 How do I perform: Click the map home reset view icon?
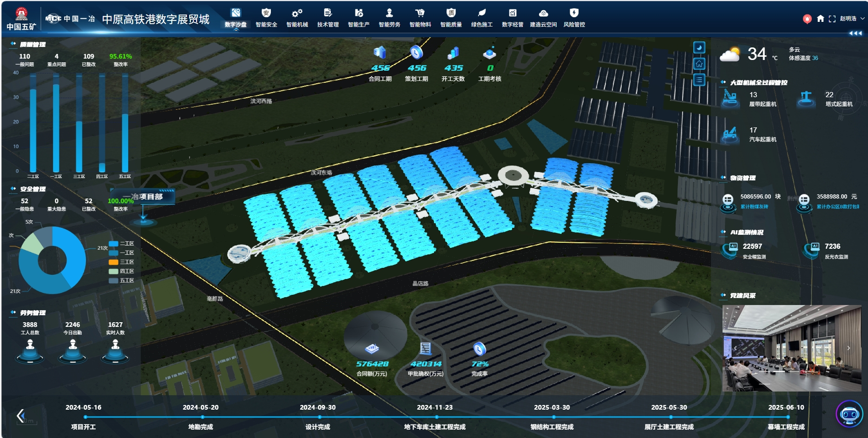tap(699, 64)
